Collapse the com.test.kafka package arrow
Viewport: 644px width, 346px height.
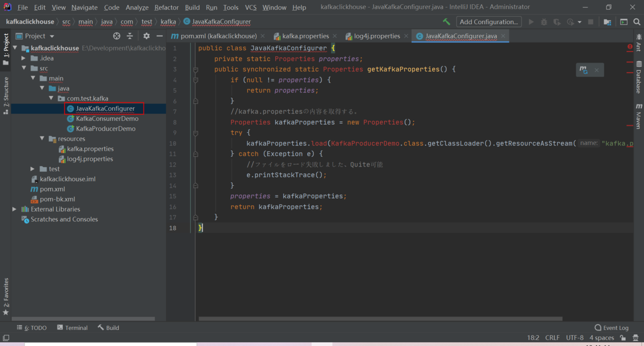point(51,98)
